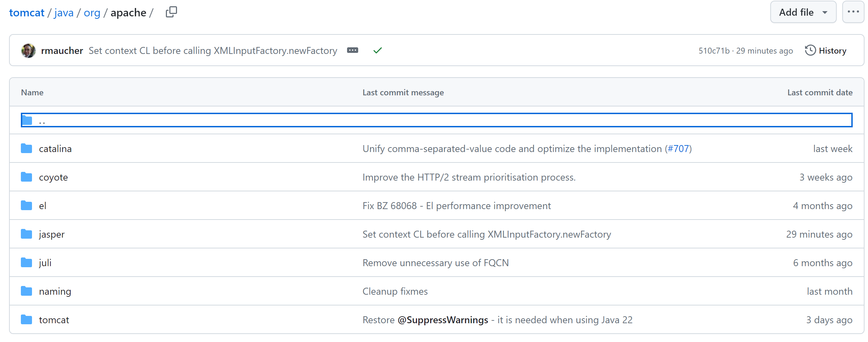
Task: Open the three-dots more options menu
Action: coord(853,12)
